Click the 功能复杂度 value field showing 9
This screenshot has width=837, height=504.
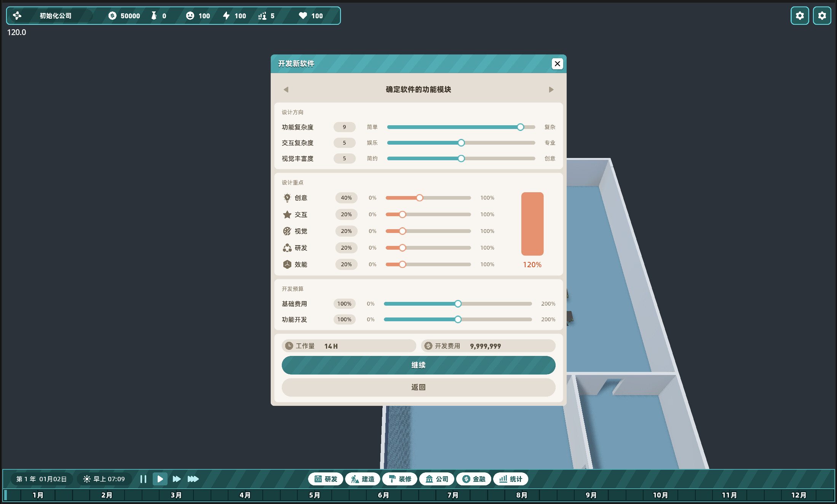point(344,127)
